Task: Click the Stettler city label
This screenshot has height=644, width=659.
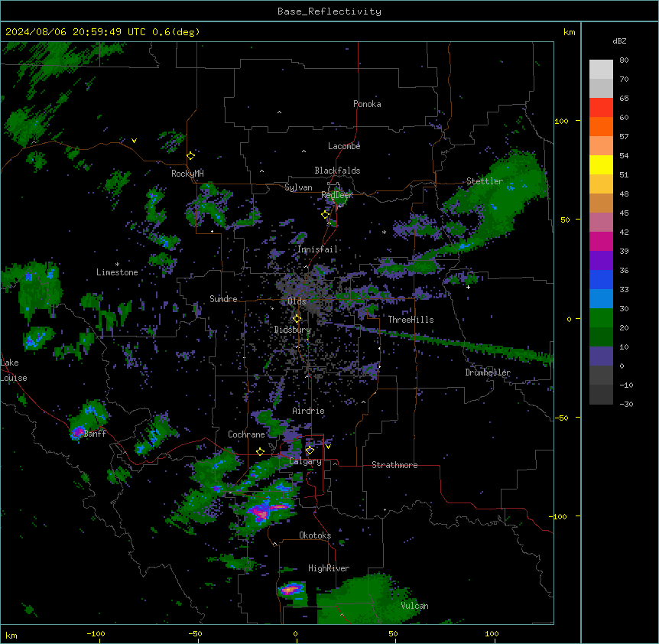Action: (x=485, y=181)
